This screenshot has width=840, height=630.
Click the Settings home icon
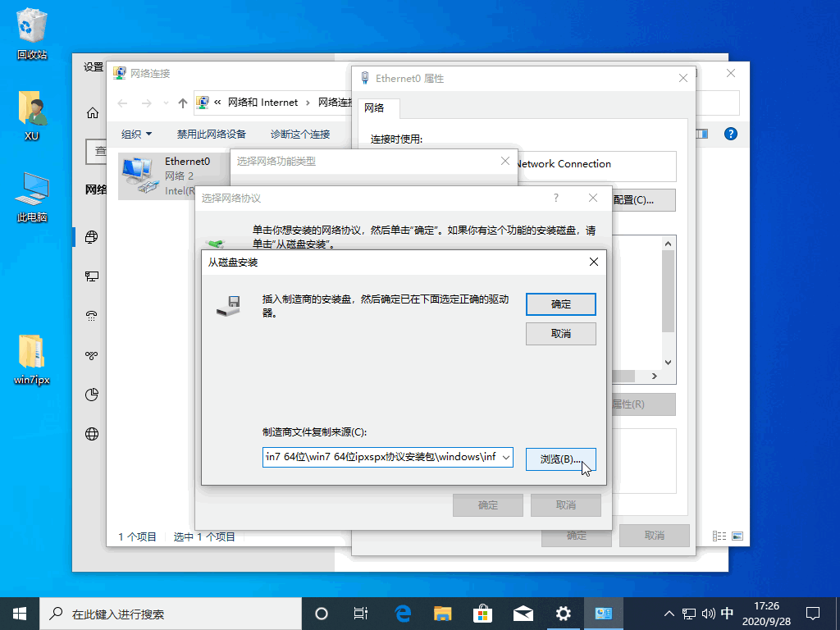point(93,113)
